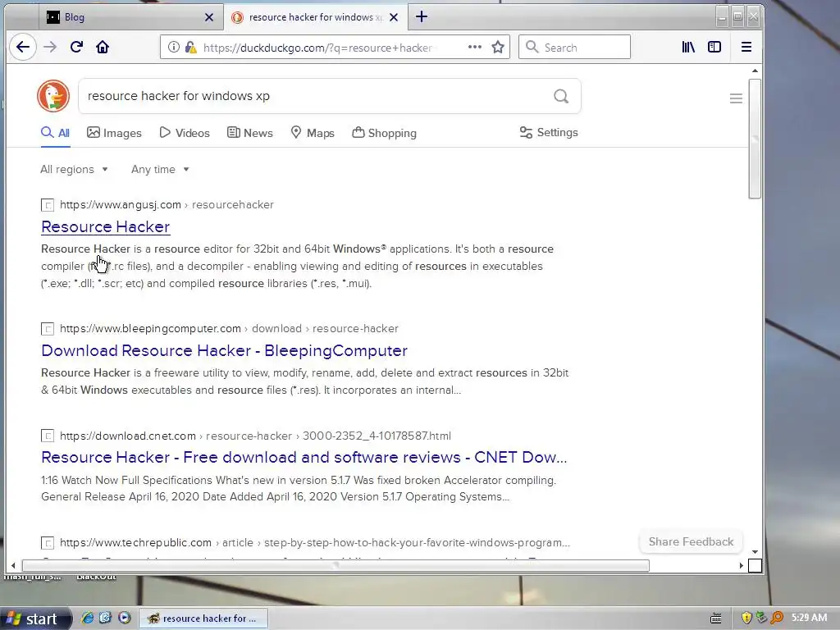Switch to Maps results
The width and height of the screenshot is (840, 630).
[x=313, y=133]
